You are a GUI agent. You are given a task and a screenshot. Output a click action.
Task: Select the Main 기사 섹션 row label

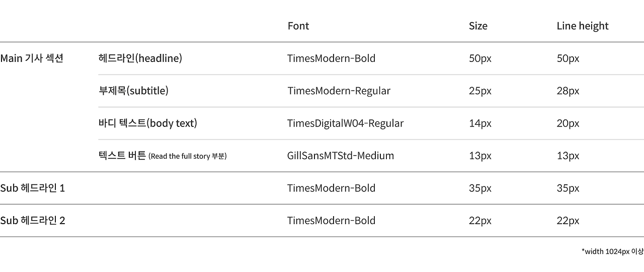[x=32, y=58]
